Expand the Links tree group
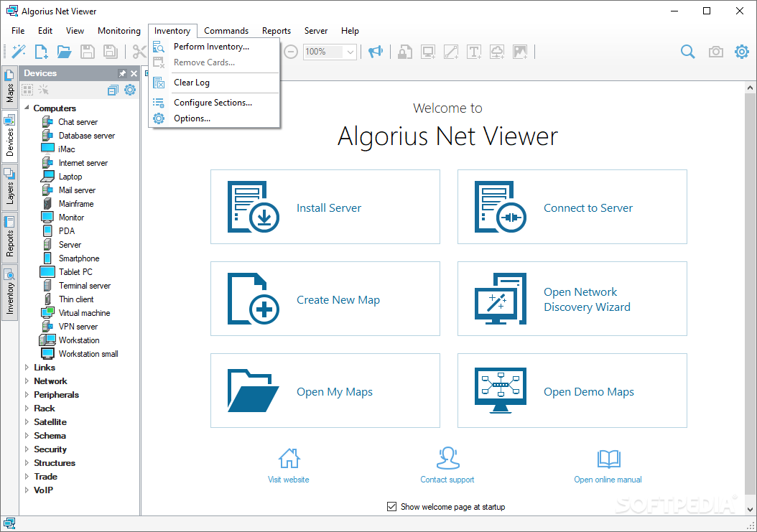The image size is (757, 532). tap(27, 368)
